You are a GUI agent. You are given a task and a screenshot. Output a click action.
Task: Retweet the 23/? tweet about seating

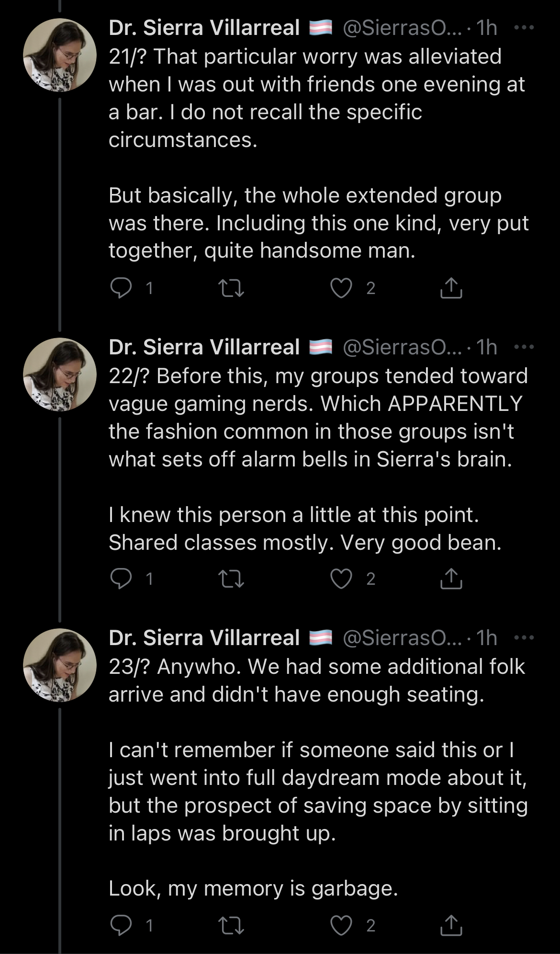(231, 926)
